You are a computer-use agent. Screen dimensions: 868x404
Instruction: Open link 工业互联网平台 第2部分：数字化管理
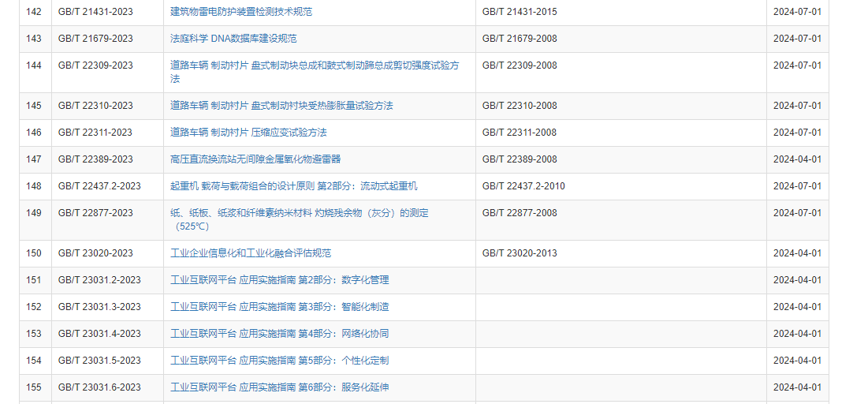(x=280, y=280)
